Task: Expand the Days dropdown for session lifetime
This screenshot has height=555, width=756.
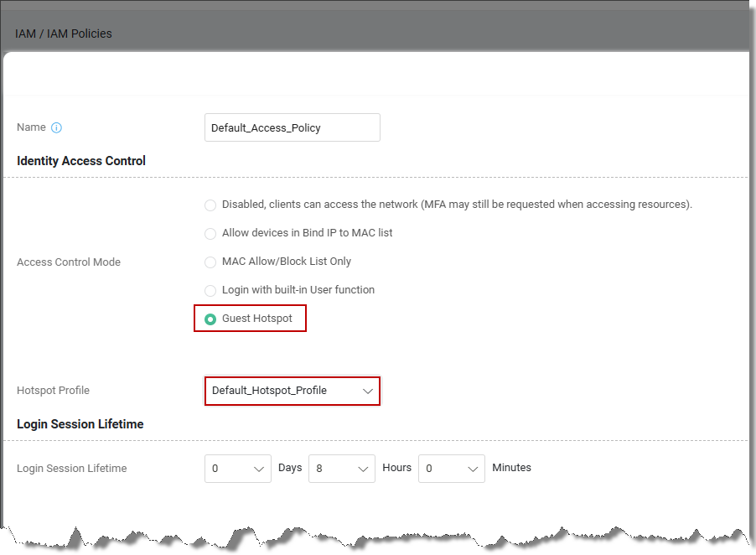Action: [x=238, y=469]
